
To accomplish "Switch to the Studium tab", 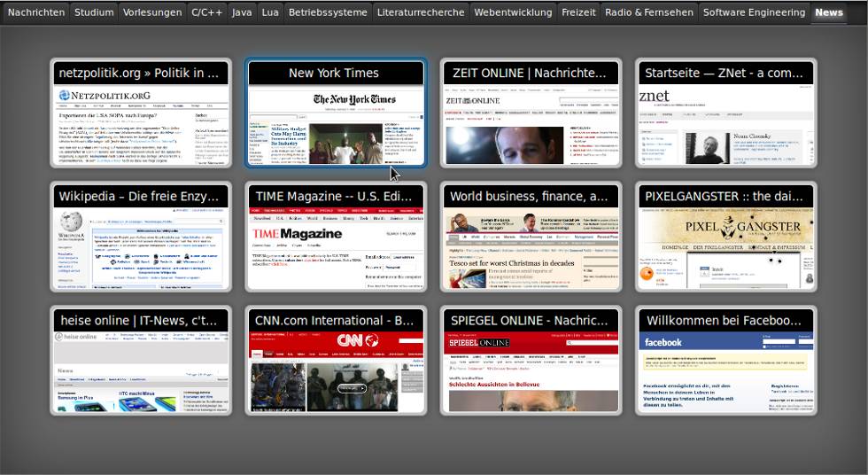I will pos(94,12).
